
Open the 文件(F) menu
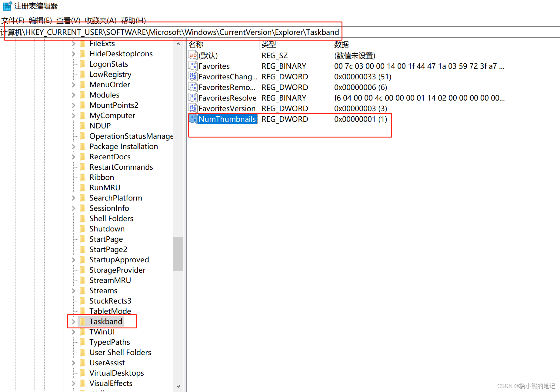click(x=13, y=20)
